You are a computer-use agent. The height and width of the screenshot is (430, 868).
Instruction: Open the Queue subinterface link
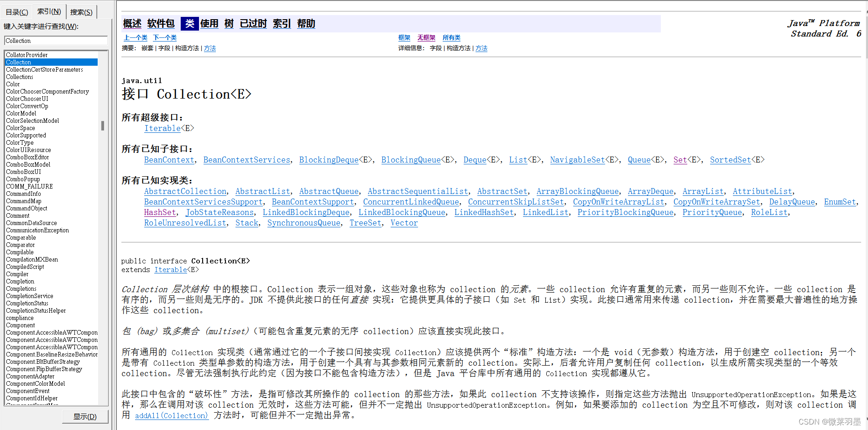(639, 160)
